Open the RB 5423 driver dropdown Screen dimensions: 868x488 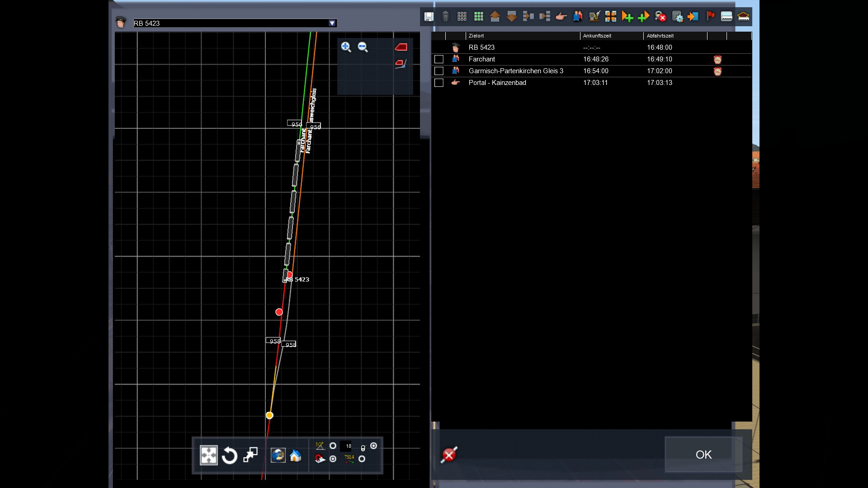(332, 23)
